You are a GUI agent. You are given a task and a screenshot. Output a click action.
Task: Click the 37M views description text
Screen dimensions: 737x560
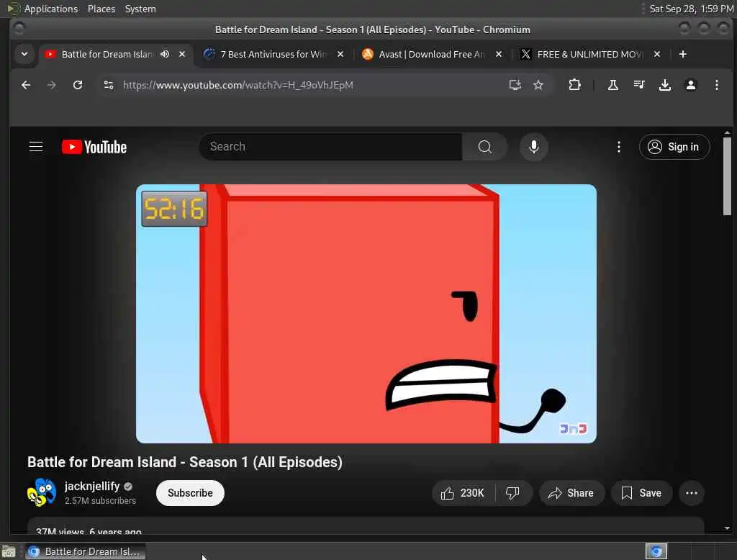click(x=89, y=530)
